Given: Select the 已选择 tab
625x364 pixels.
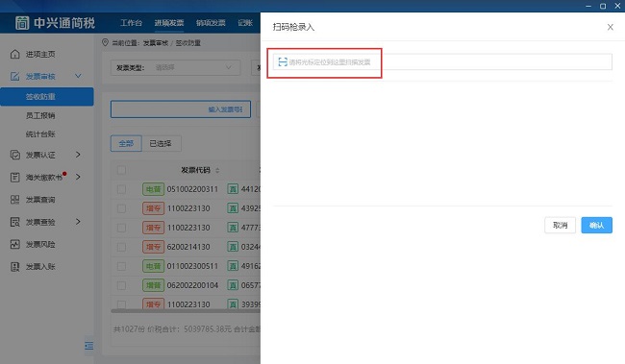Looking at the screenshot, I should (161, 143).
